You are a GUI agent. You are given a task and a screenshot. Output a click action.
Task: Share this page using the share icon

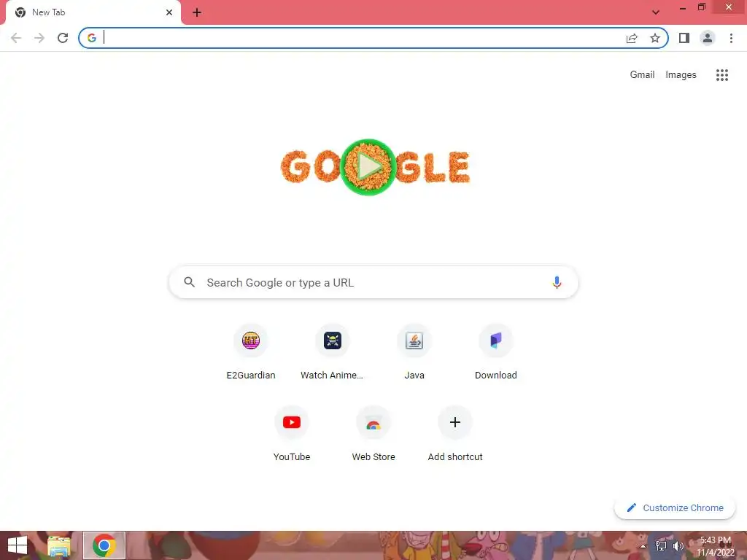click(x=632, y=38)
